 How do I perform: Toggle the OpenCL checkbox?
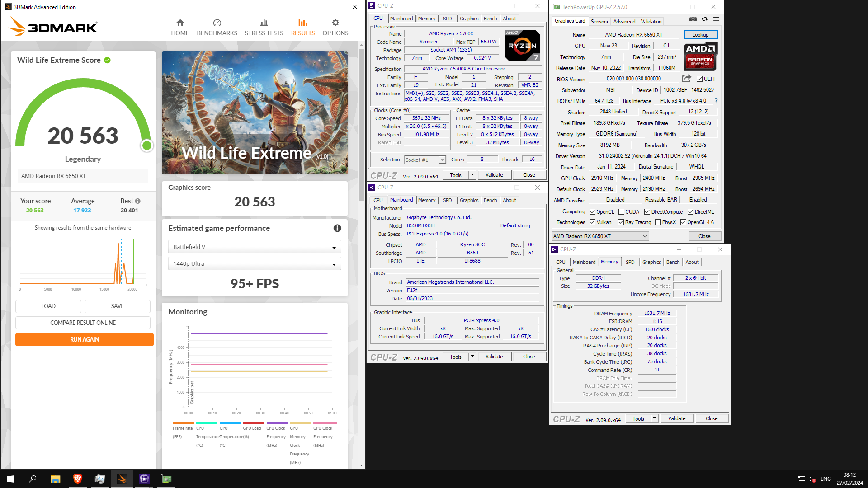point(592,212)
